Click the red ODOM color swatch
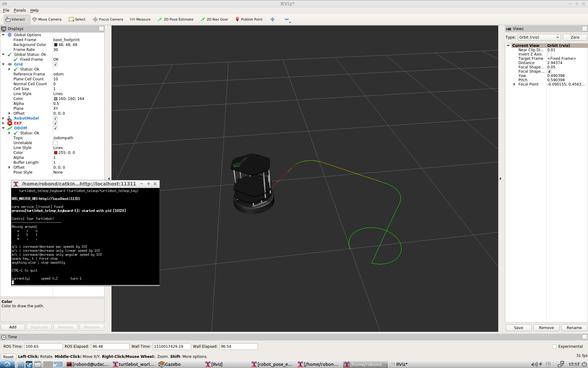588x368 pixels. pyautogui.click(x=56, y=153)
